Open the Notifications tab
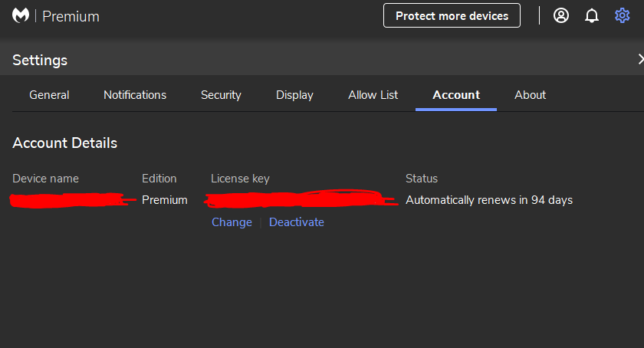Screen dimensions: 644x348 click(x=135, y=95)
